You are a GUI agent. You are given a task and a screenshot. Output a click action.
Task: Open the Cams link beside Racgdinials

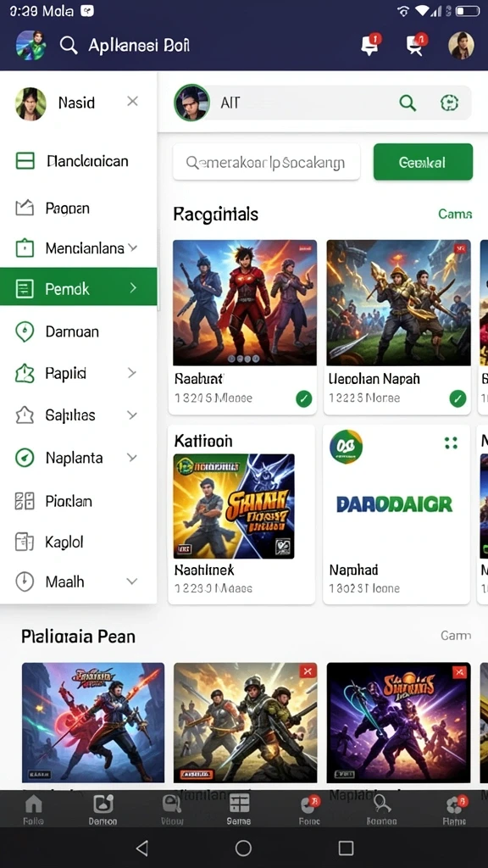(x=455, y=214)
